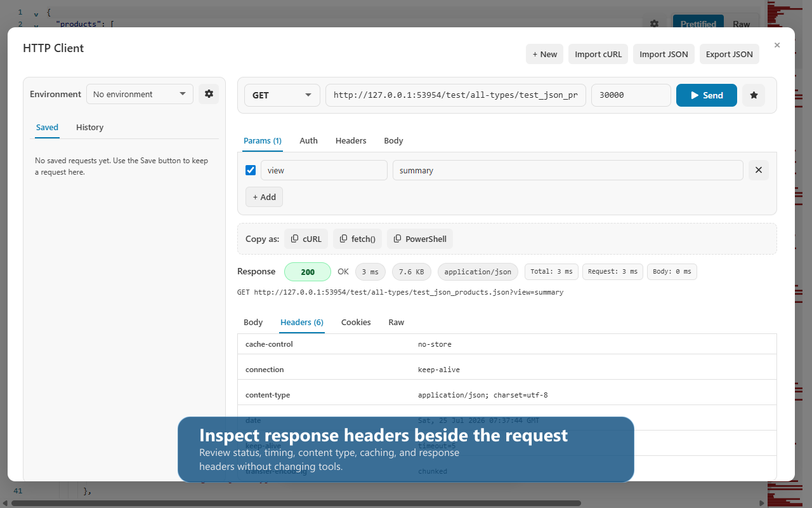Show the response Cookies tab
The height and width of the screenshot is (508, 812).
point(356,322)
